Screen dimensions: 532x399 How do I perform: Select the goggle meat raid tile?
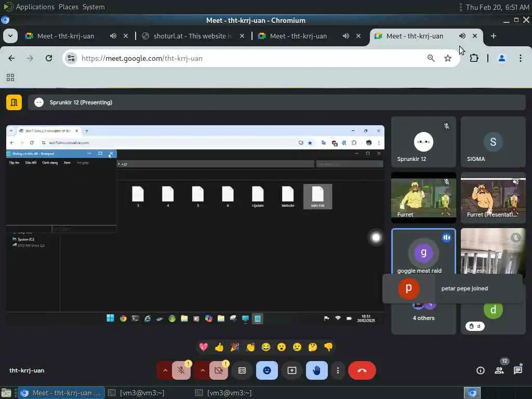(423, 251)
